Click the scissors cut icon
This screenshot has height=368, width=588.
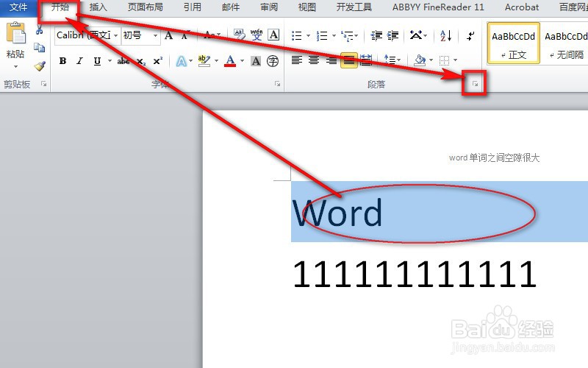click(40, 31)
